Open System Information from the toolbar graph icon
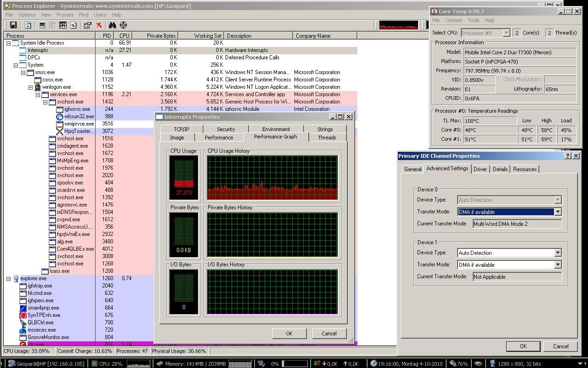The image size is (588, 368). [x=43, y=25]
